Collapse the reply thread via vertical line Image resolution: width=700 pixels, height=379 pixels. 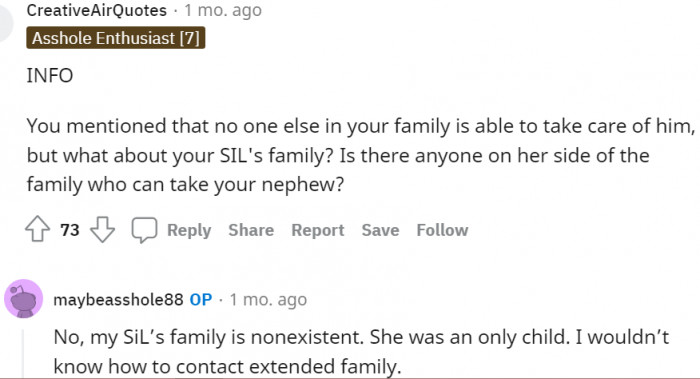[23, 354]
